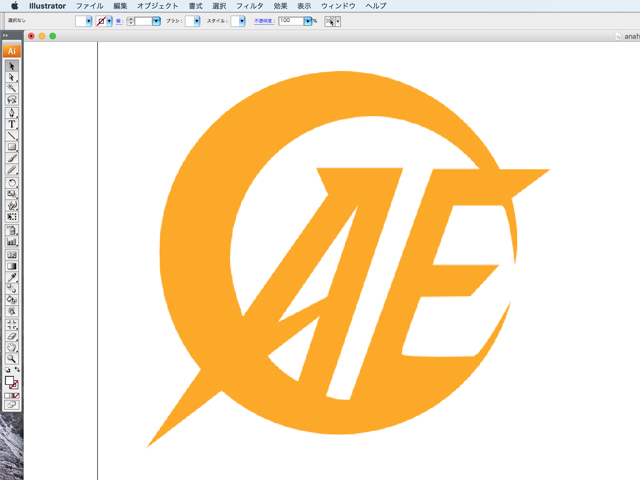The image size is (640, 480).
Task: Open the 編集 menu
Action: point(120,6)
